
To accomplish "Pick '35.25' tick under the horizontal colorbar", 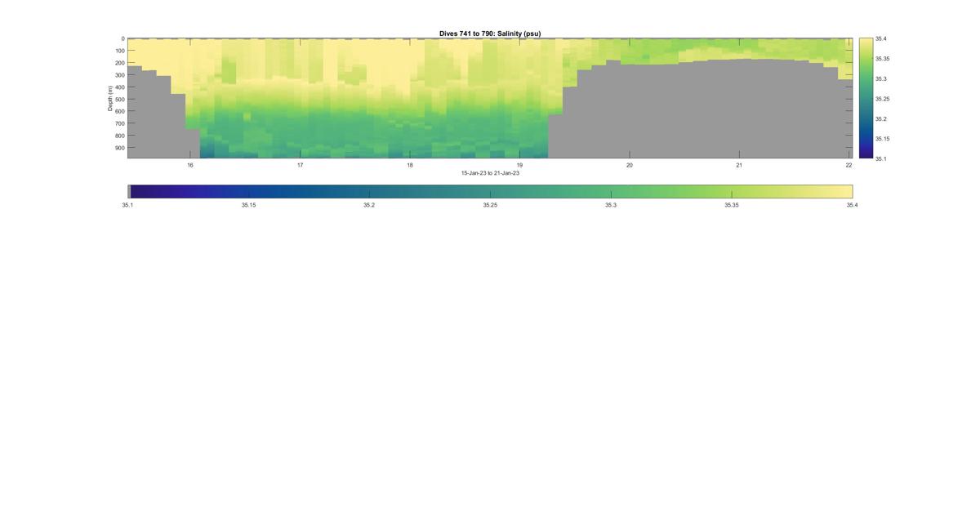I will (490, 205).
